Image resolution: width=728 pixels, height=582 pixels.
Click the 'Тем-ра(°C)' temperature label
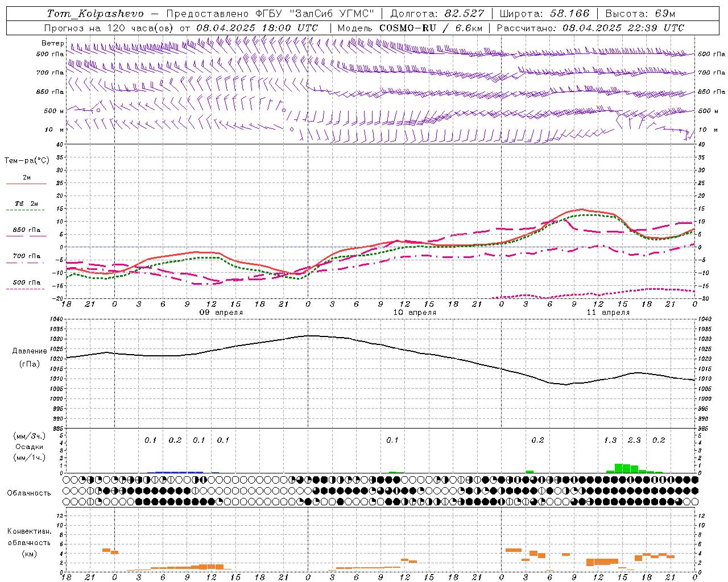click(x=27, y=161)
